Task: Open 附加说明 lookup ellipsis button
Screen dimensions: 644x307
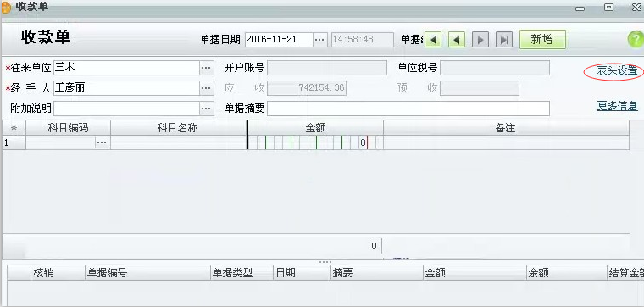Action: click(x=207, y=109)
